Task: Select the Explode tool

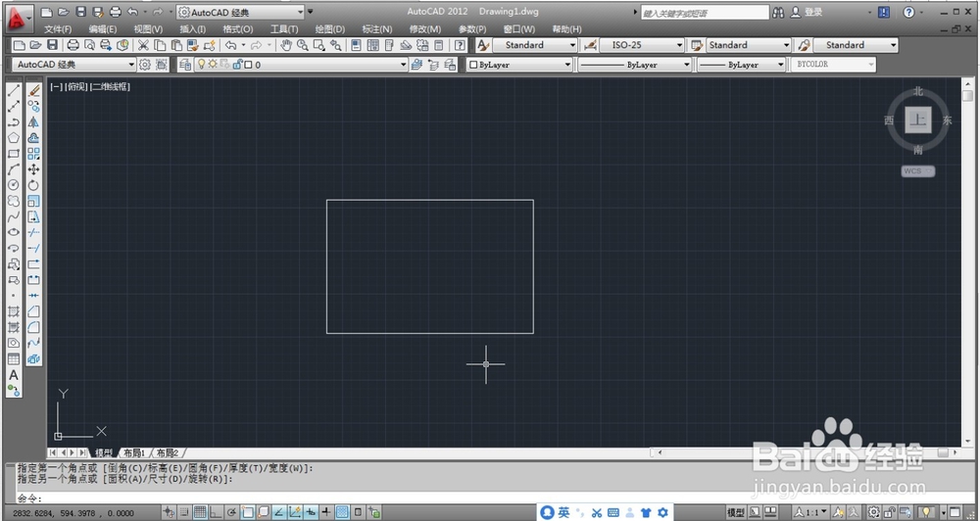Action: [x=33, y=358]
